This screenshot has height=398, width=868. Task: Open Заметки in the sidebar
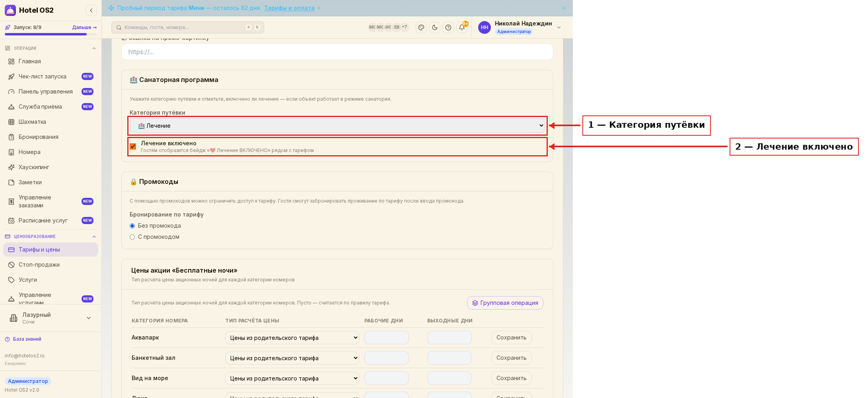(x=51, y=182)
